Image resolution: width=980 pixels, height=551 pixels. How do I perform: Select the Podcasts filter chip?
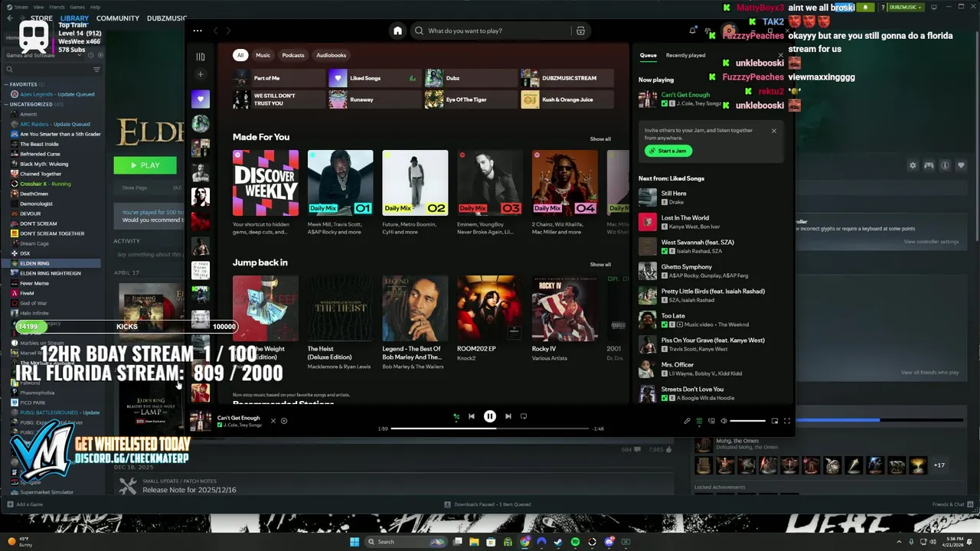293,55
